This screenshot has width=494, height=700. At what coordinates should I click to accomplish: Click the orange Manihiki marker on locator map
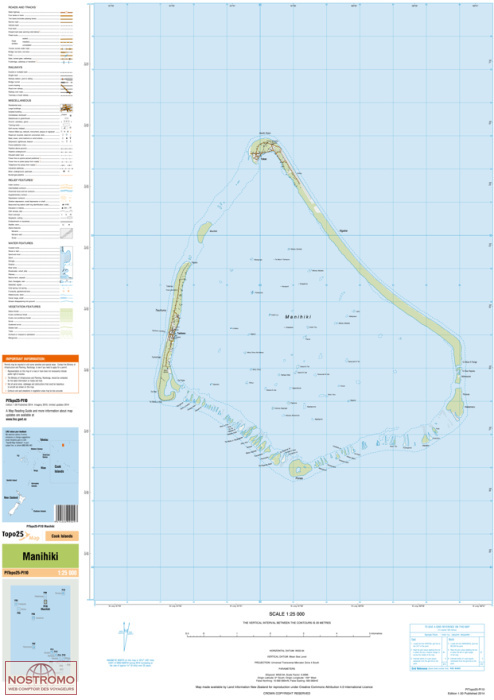63,445
